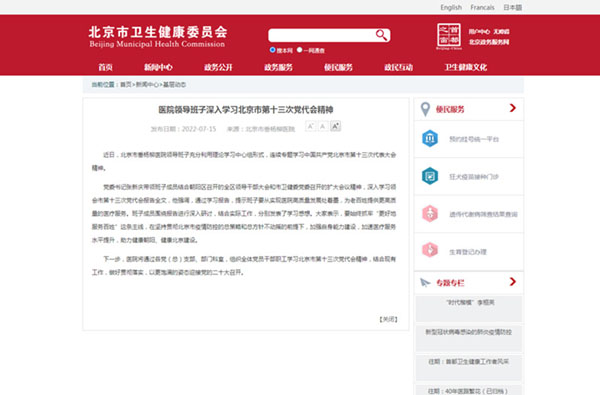Open the 首都卫生健康工作者风采 topic card
The image size is (600, 395).
[469, 367]
